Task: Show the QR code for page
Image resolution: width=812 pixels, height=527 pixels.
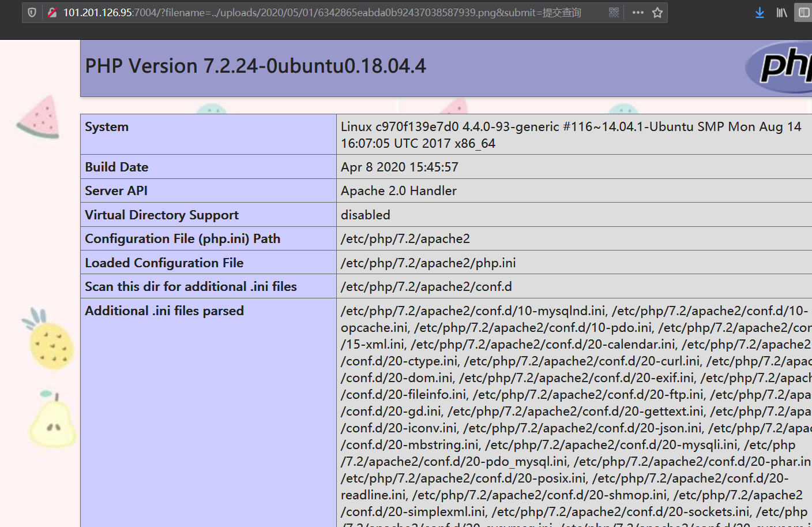Action: tap(614, 13)
